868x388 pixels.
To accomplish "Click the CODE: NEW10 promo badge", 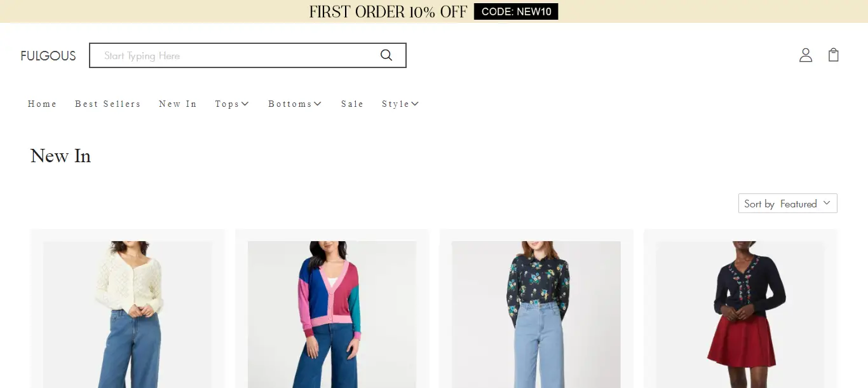I will [516, 11].
